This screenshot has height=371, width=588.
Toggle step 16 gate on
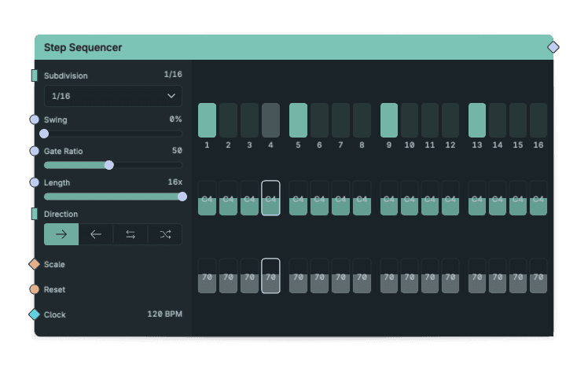(538, 120)
